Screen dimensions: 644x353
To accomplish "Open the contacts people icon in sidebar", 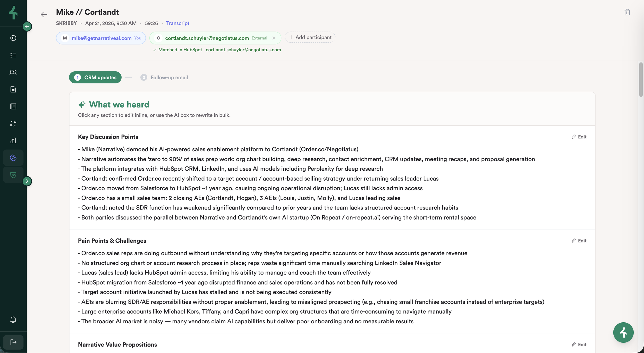I will pyautogui.click(x=13, y=72).
